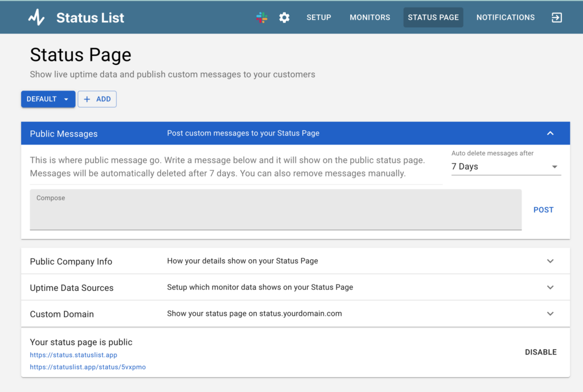Image resolution: width=583 pixels, height=392 pixels.
Task: Click the Status List title text
Action: [x=91, y=18]
